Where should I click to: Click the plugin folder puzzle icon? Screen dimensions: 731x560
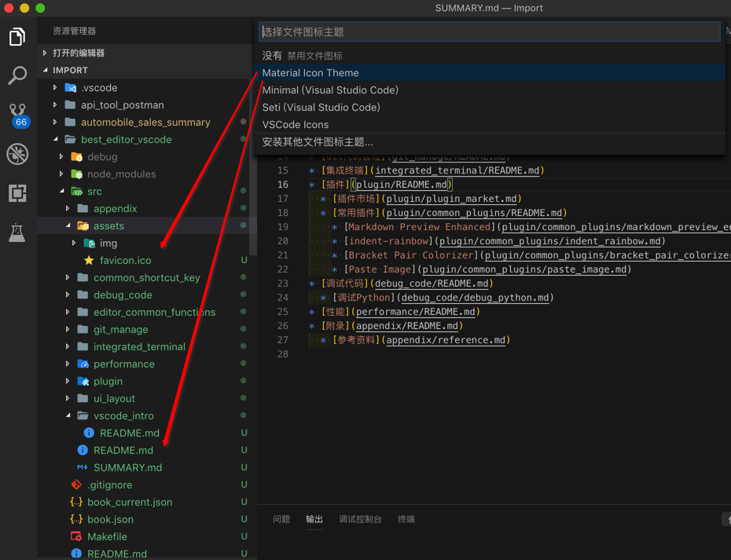[83, 381]
